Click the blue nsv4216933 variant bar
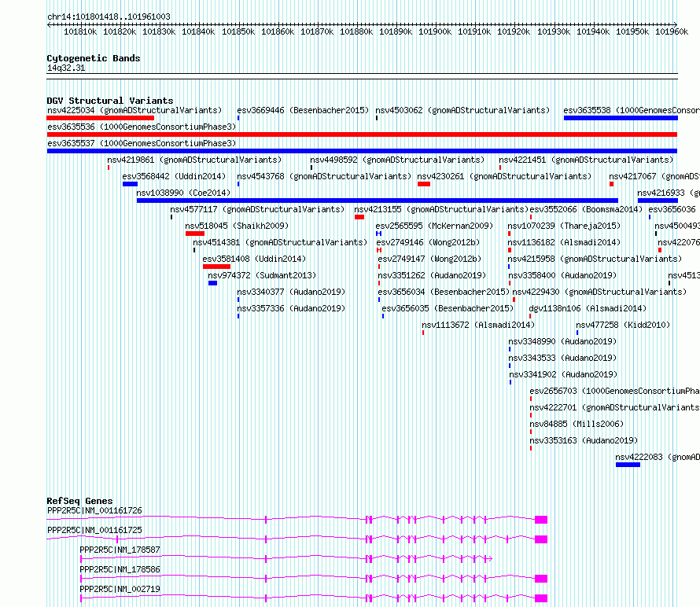 (658, 200)
